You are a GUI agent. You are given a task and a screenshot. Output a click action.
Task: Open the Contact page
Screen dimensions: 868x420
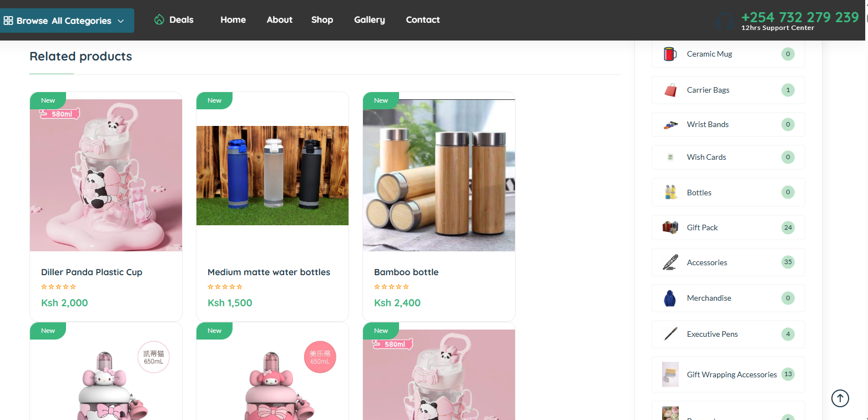pos(422,20)
